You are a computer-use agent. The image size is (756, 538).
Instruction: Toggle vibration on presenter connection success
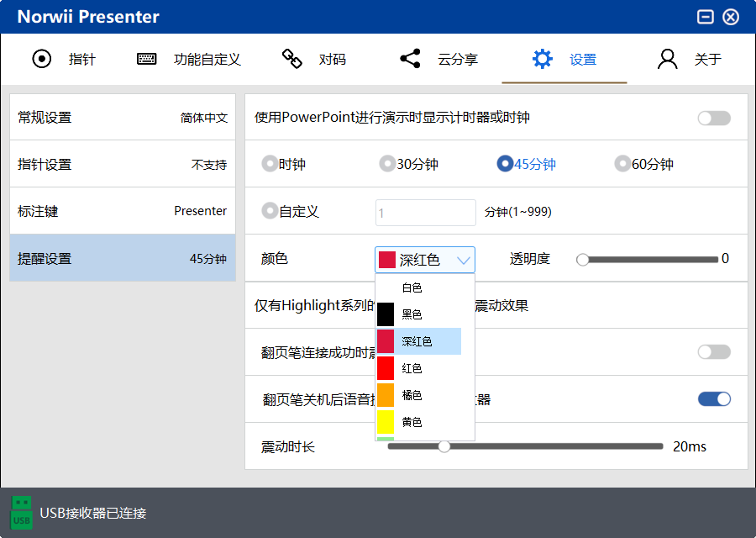(714, 351)
